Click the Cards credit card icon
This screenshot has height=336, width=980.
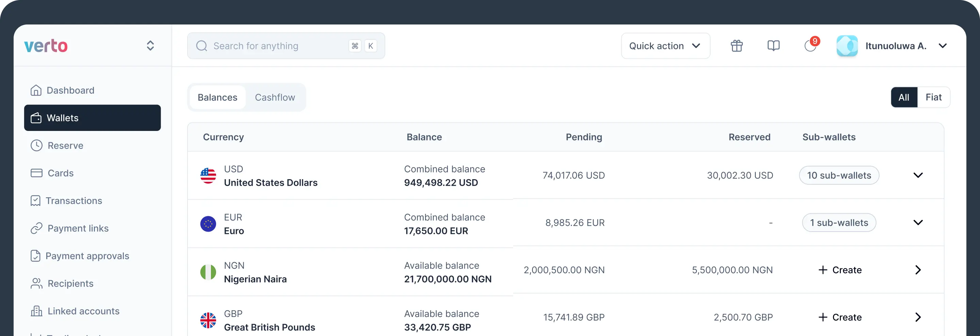click(36, 173)
